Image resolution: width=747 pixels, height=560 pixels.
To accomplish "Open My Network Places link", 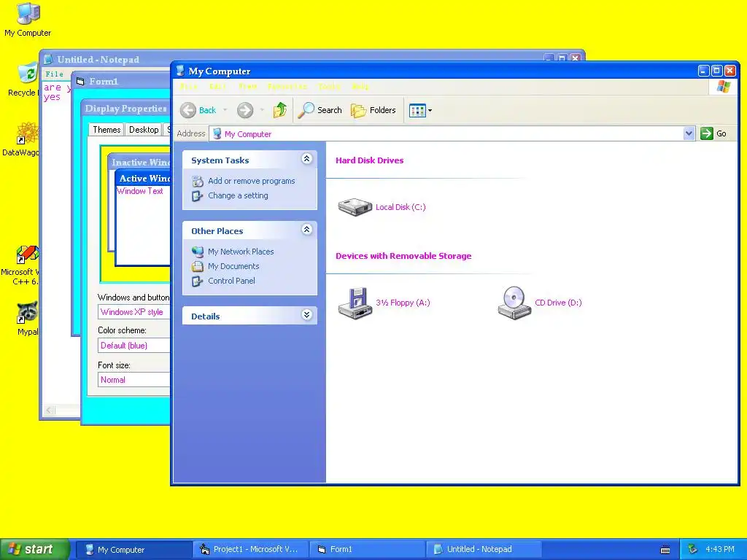I will click(241, 252).
